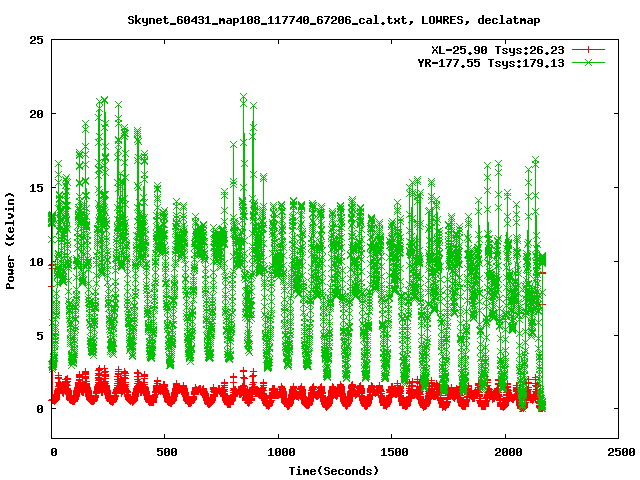Select the YR-177.55 Tsys:179.13 legend label
The height and width of the screenshot is (480, 640).
pos(491,63)
